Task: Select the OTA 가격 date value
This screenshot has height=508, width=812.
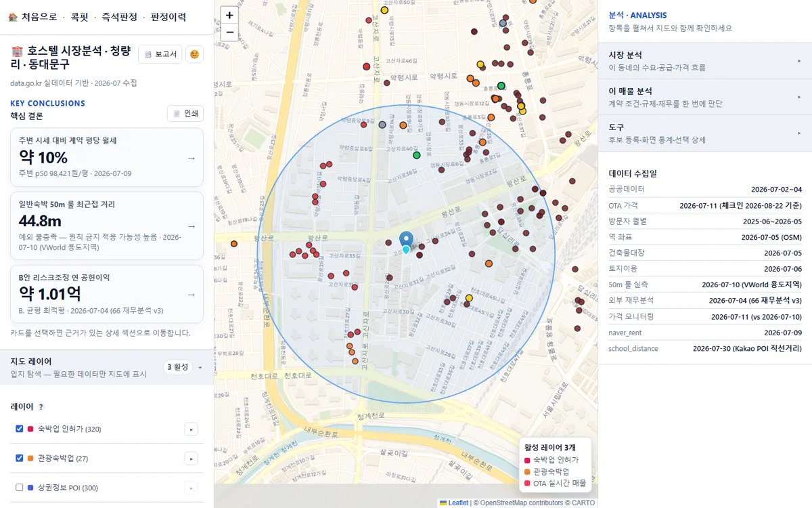Action: tap(741, 205)
